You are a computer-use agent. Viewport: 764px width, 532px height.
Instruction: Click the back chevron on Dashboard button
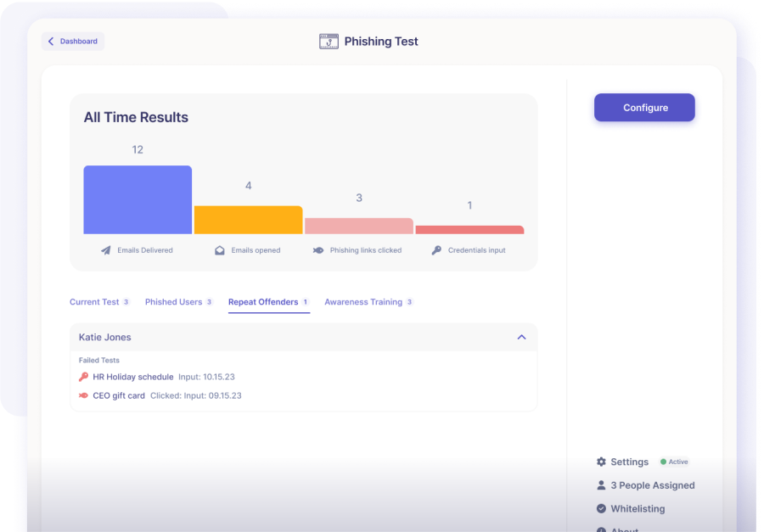pyautogui.click(x=51, y=41)
